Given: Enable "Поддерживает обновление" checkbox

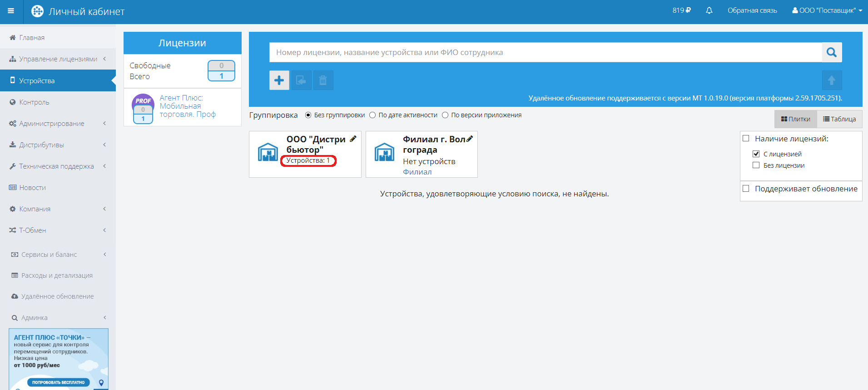Looking at the screenshot, I should [746, 189].
